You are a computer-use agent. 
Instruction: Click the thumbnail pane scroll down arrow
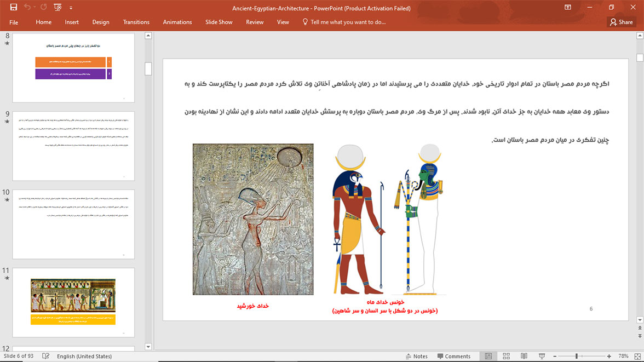click(x=148, y=346)
